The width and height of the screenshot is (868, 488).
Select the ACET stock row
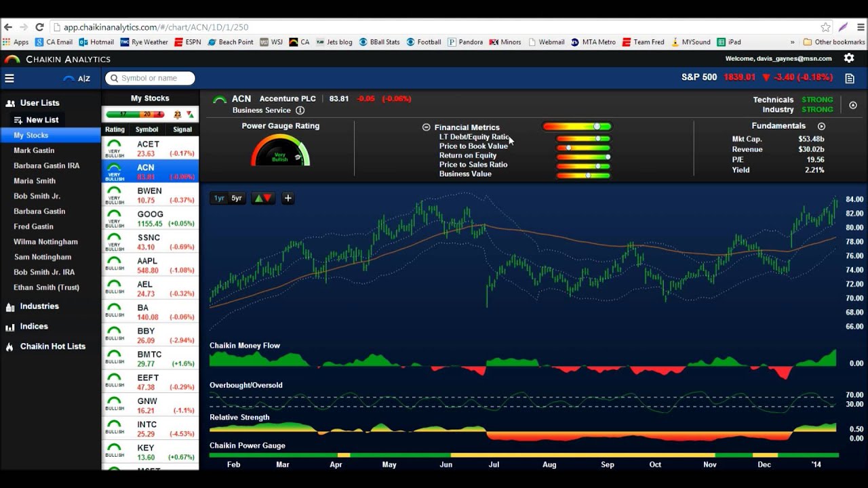(151, 148)
